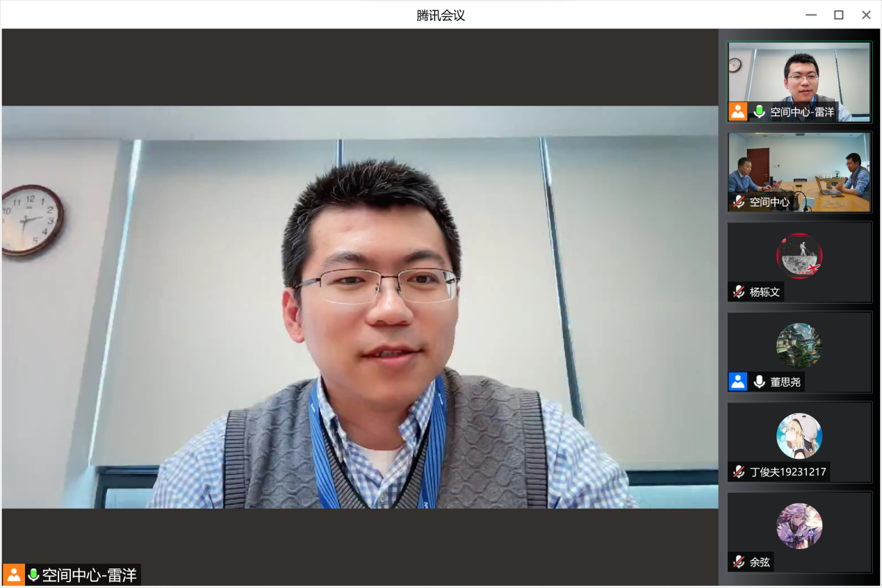The height and width of the screenshot is (588, 882).
Task: Maximize the 腾讯会议 window
Action: click(839, 15)
